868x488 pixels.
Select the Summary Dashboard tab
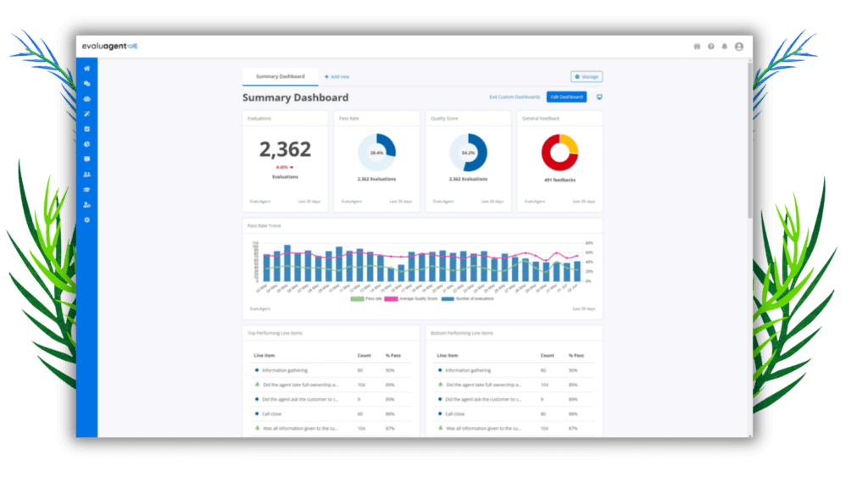click(280, 76)
